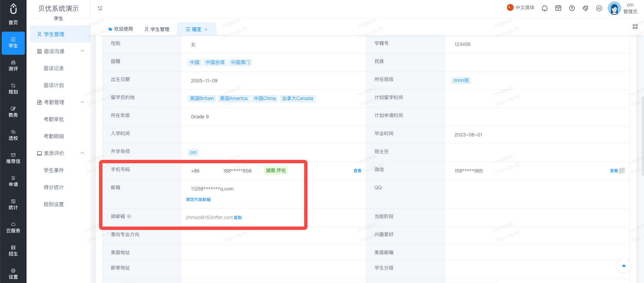Show WeChat QR code icon
The image size is (644, 283).
click(622, 171)
